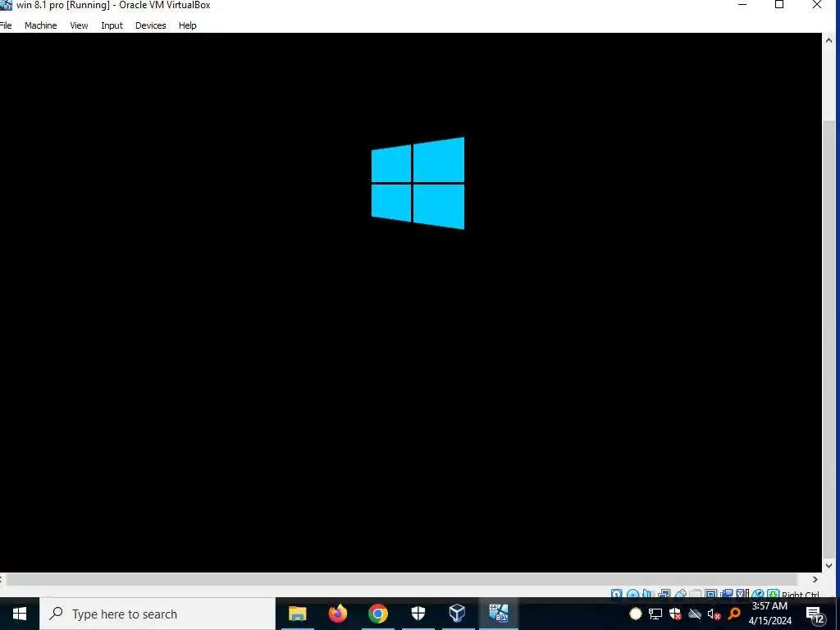Open the Devices menu

click(151, 25)
